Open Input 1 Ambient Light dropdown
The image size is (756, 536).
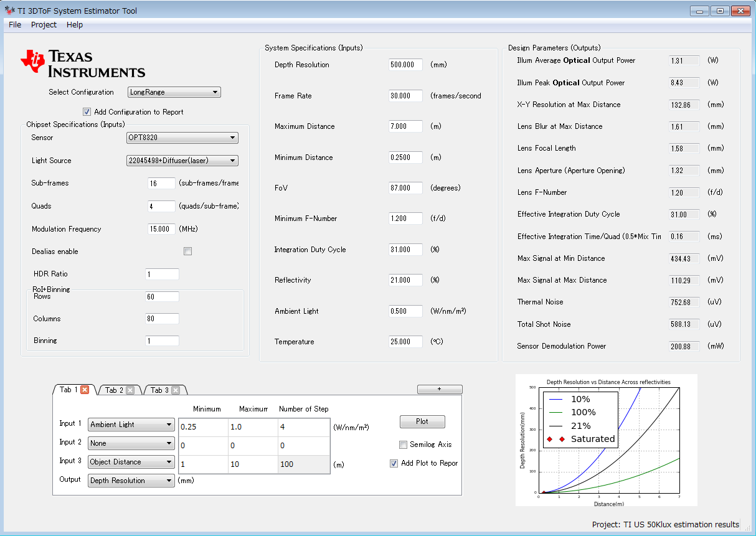click(131, 425)
